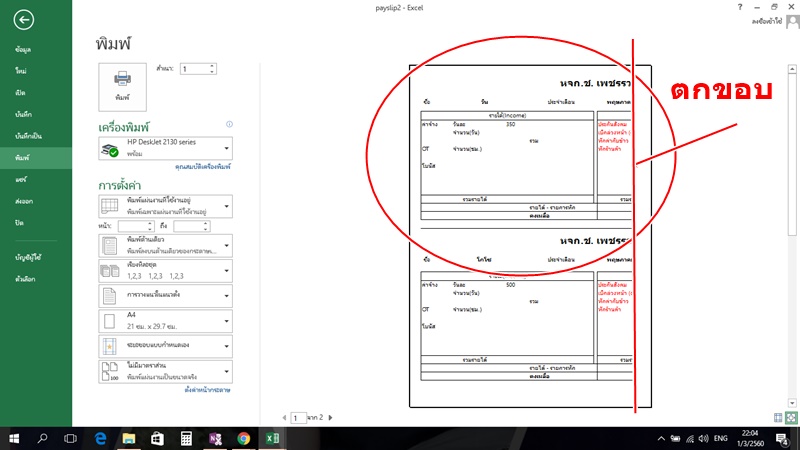The width and height of the screenshot is (800, 450).
Task: Click the Help question mark icon
Action: (x=740, y=7)
